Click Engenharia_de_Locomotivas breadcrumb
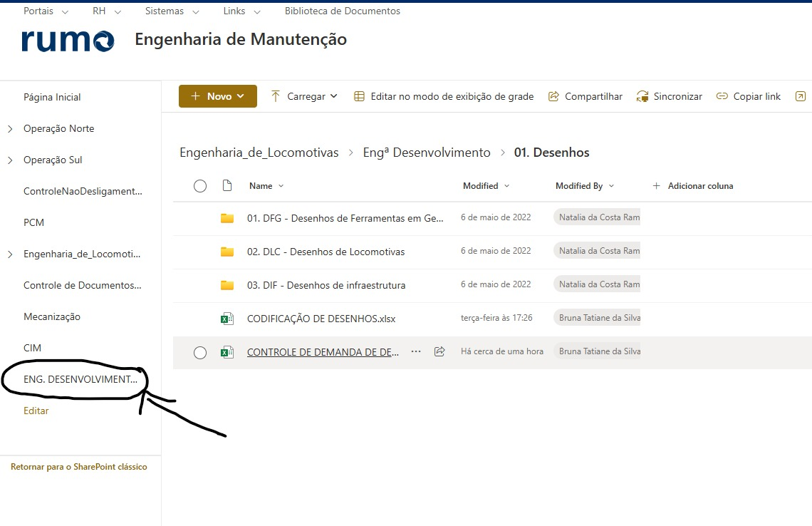Screen dimensions: 812x526 259,153
